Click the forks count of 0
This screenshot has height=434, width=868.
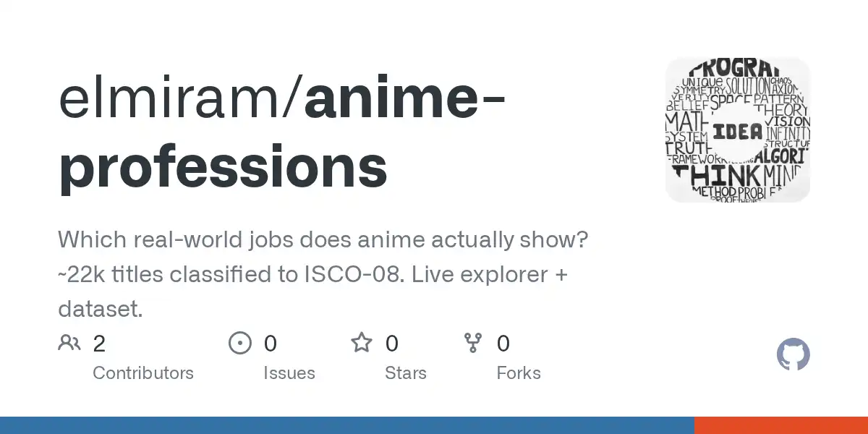tap(503, 344)
